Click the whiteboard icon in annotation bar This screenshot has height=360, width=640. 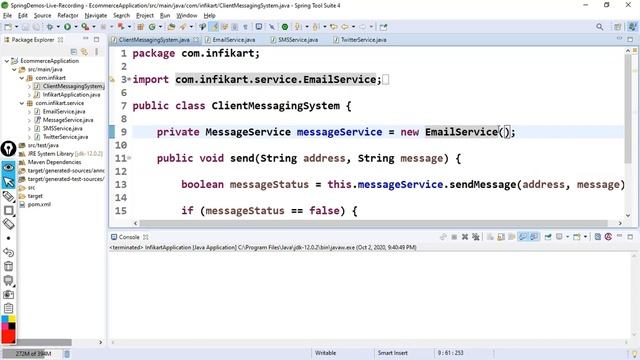pyautogui.click(x=8, y=280)
